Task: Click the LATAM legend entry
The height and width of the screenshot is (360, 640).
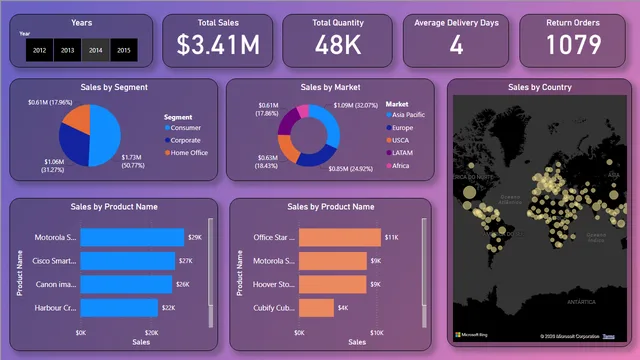Action: pyautogui.click(x=400, y=153)
